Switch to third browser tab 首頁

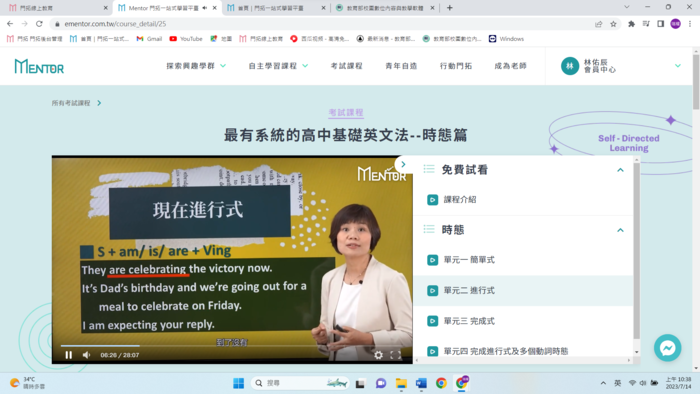point(276,8)
